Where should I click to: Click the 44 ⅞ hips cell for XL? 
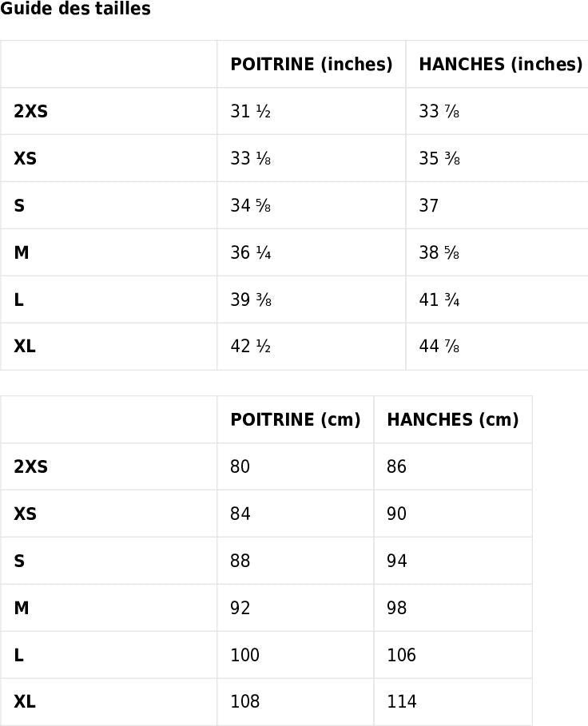(x=439, y=347)
